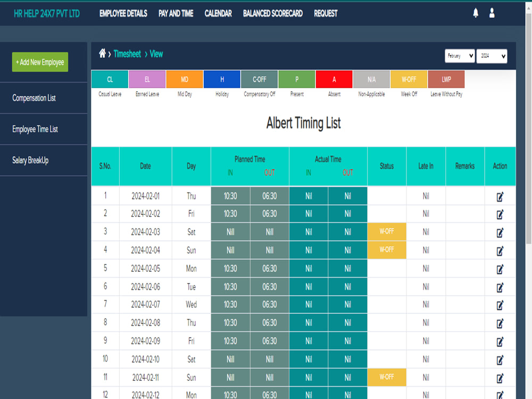This screenshot has width=532, height=399.
Task: Click the date cell 2024-02-07
Action: pyautogui.click(x=146, y=304)
